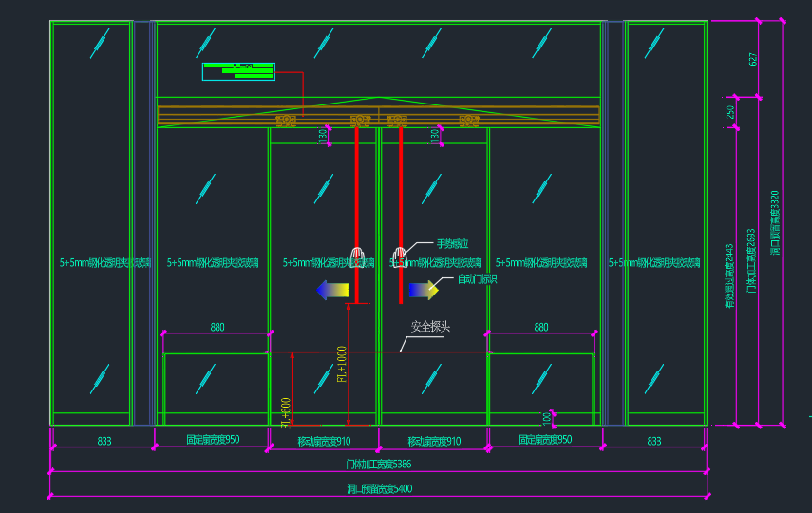Click the rightmost roller hanger on the track
812x513 pixels.
point(468,121)
